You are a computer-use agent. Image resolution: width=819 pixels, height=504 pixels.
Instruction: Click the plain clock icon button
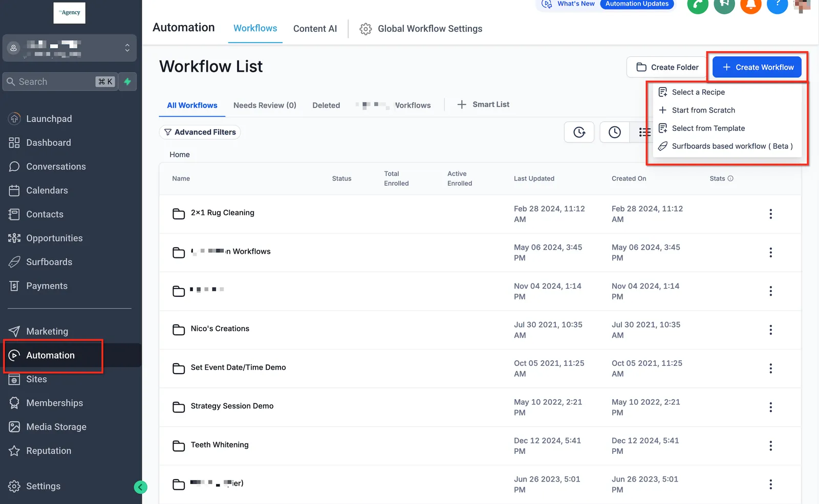(x=615, y=133)
